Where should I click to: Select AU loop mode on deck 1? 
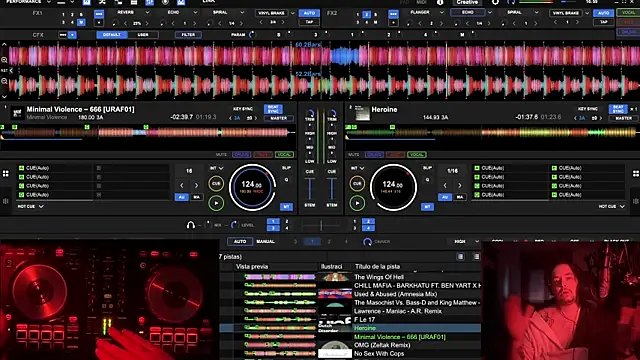[x=182, y=197]
